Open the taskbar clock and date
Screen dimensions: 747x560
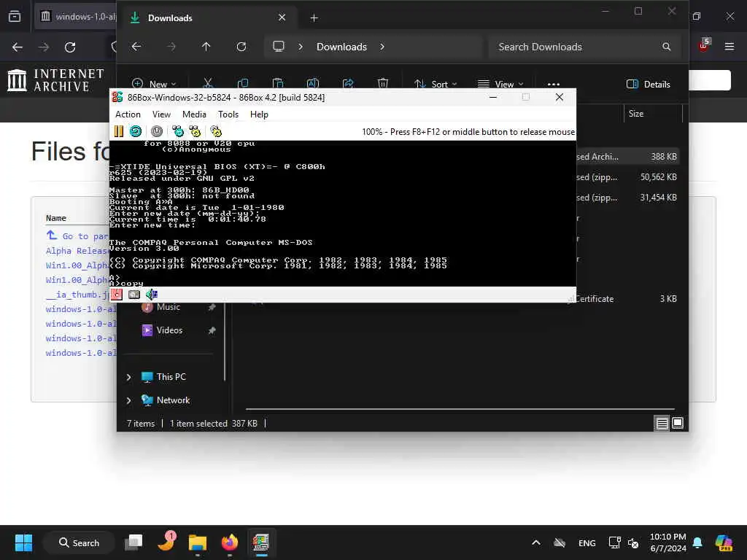(x=668, y=542)
